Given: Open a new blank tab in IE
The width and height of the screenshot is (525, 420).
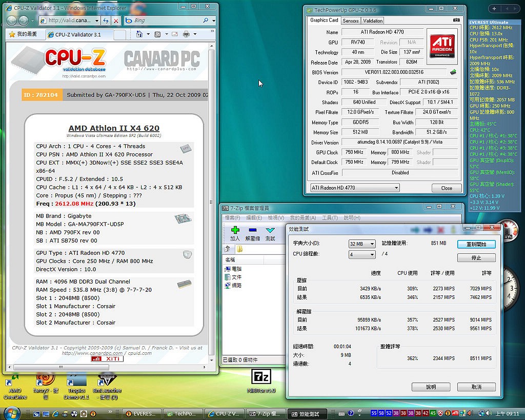Looking at the screenshot, I should point(119,35).
